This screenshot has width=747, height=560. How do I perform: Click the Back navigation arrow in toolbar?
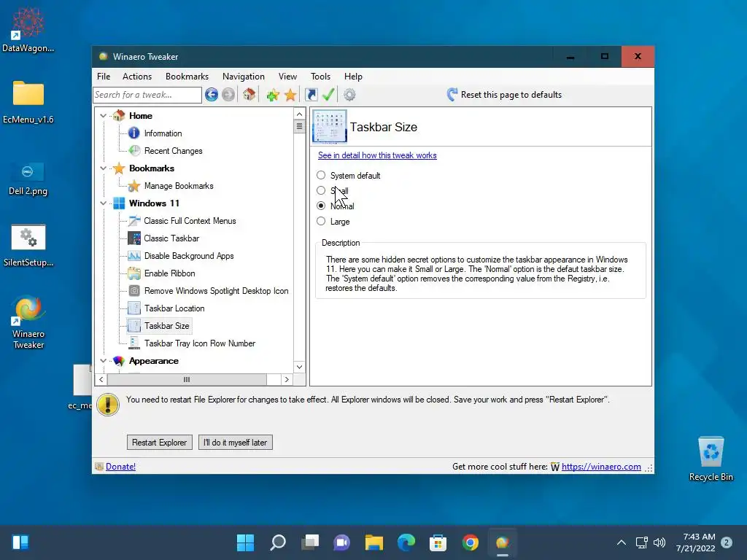[x=212, y=95]
